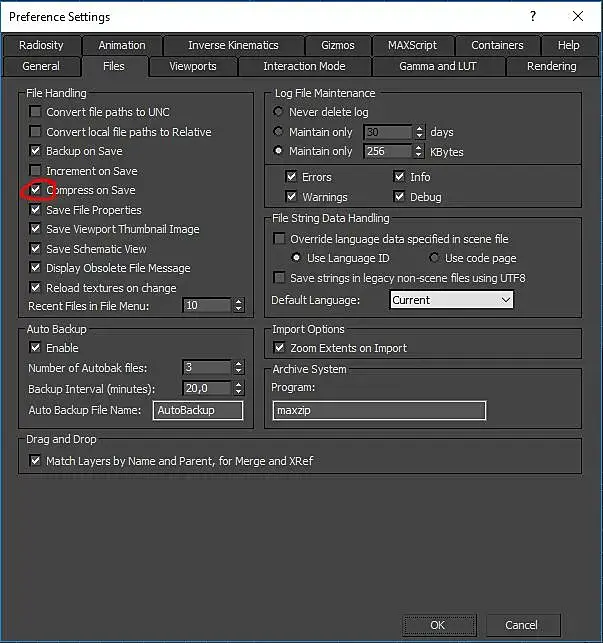The image size is (603, 643).
Task: Select Never delete log option
Action: [278, 112]
